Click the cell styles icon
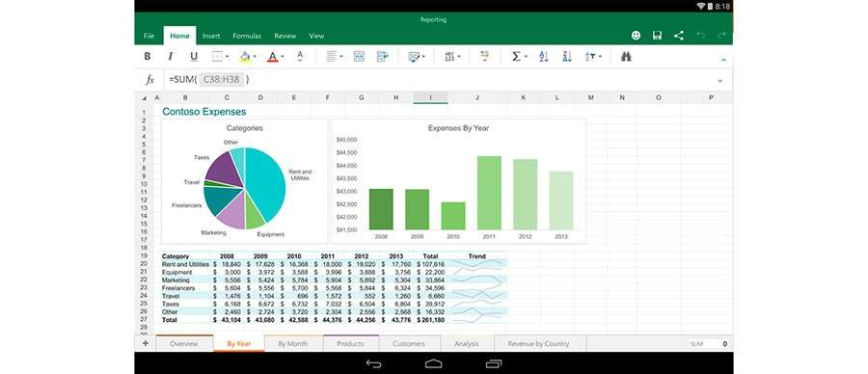This screenshot has width=868, height=374. [414, 57]
